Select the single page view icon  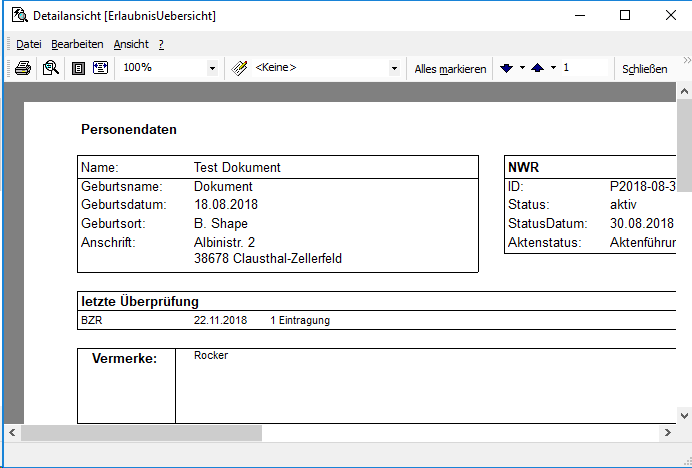tap(78, 68)
